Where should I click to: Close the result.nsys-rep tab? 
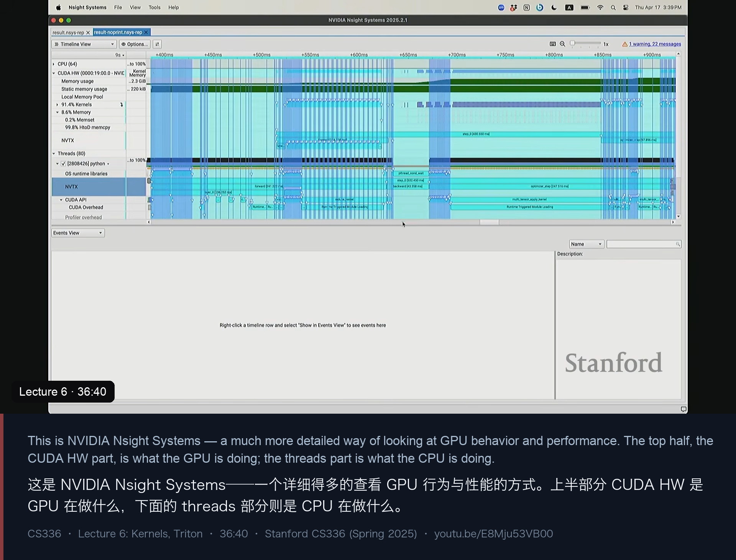click(x=88, y=33)
